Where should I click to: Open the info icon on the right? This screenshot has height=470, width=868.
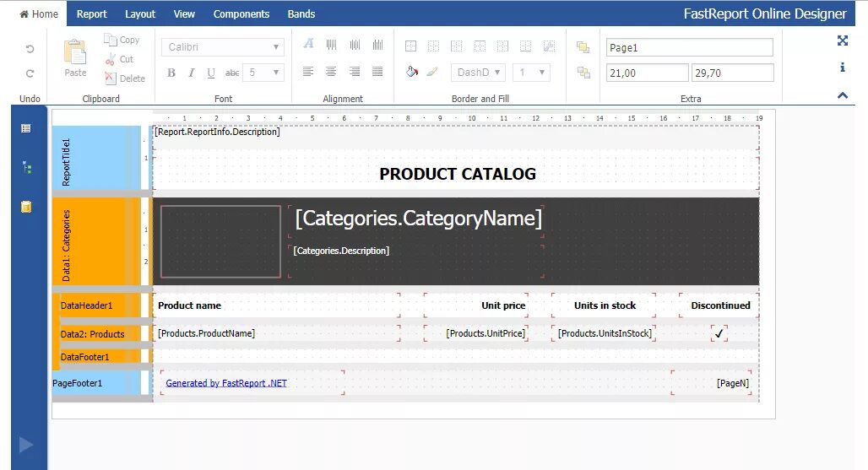(x=843, y=68)
